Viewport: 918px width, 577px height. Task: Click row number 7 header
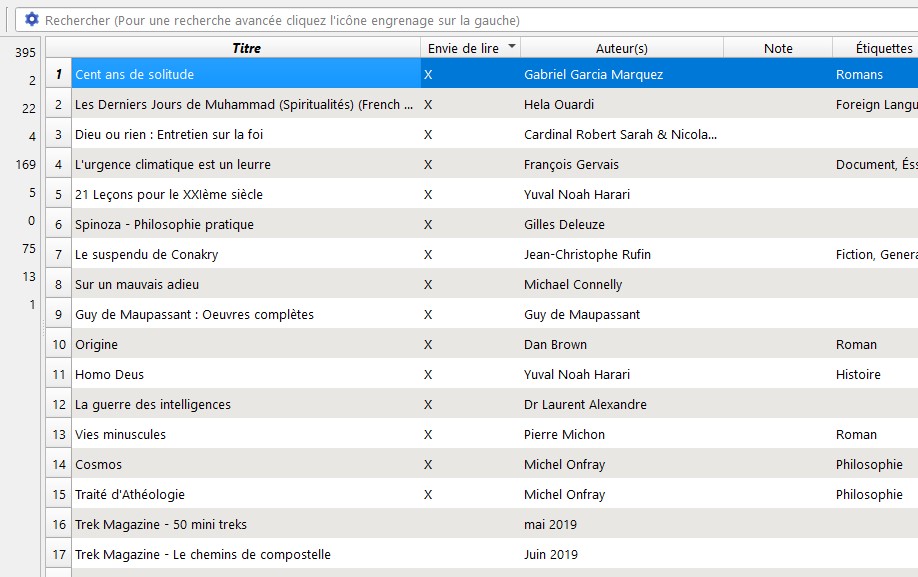[59, 255]
